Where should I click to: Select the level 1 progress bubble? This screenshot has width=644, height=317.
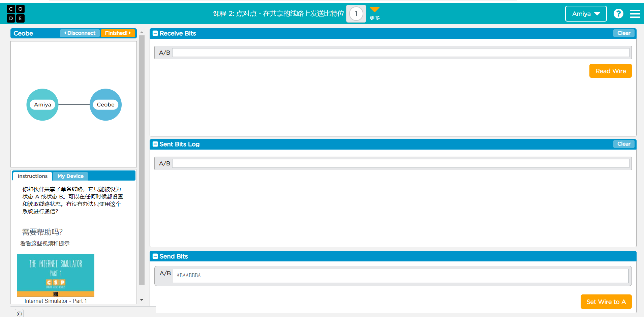356,14
